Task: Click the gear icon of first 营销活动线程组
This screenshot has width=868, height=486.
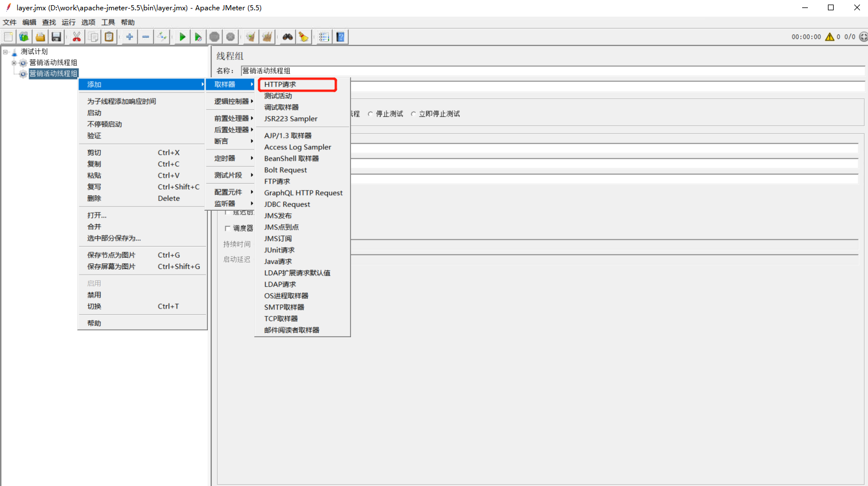Action: (23, 63)
